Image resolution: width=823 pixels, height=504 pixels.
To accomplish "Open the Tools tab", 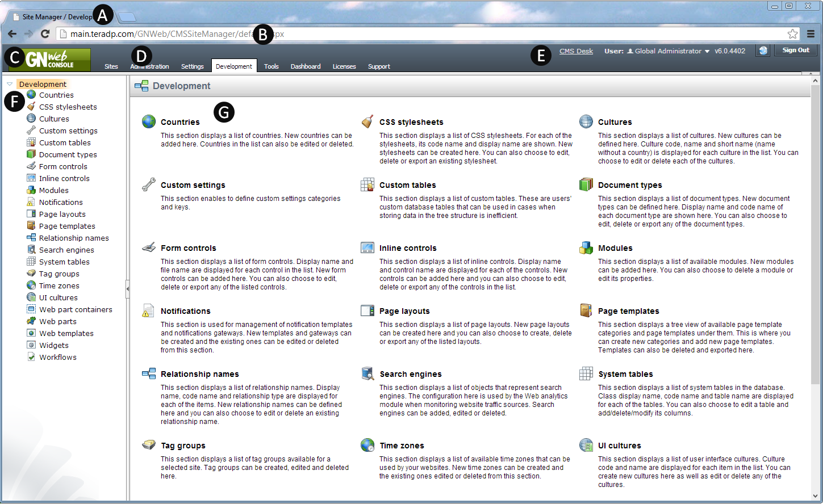I will pos(271,66).
